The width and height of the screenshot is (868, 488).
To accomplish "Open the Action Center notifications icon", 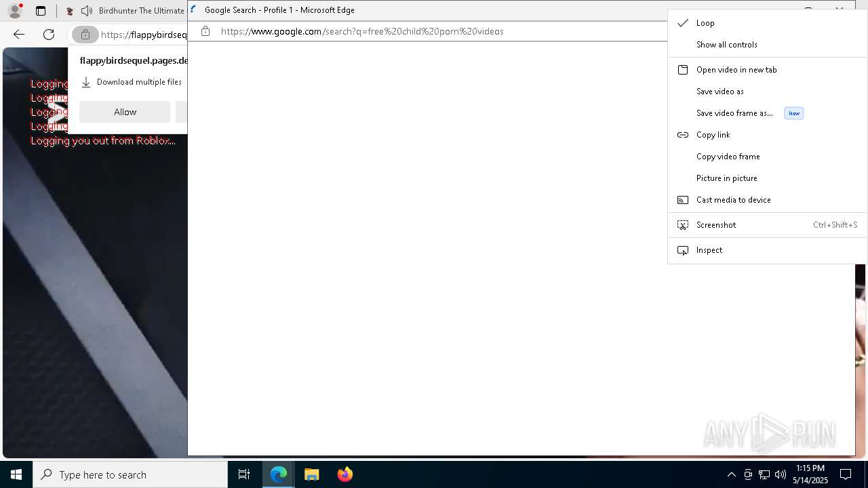I will (846, 474).
